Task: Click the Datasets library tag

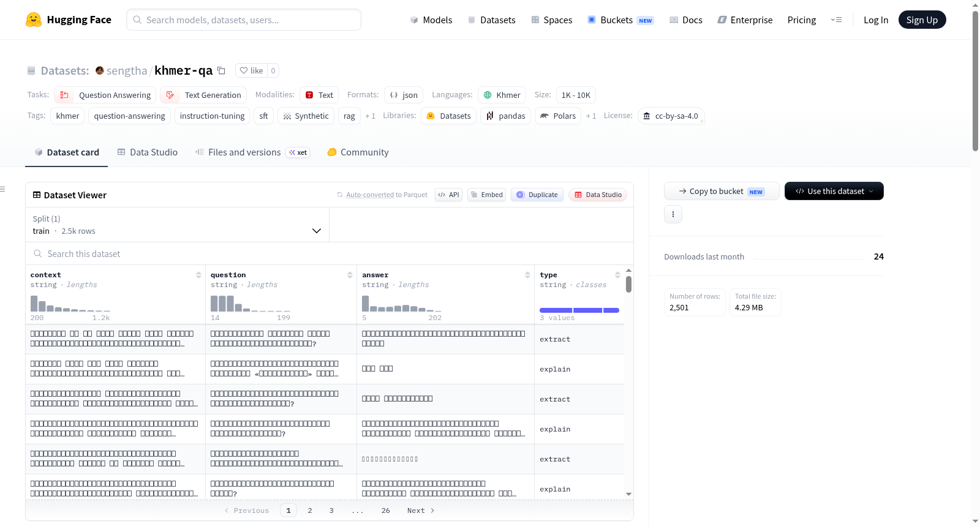Action: [x=448, y=116]
